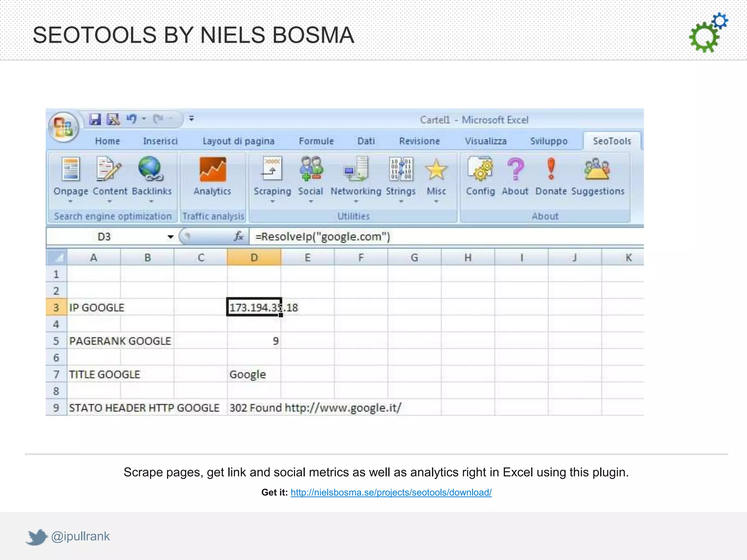Open the Revisione tab

[x=419, y=141]
